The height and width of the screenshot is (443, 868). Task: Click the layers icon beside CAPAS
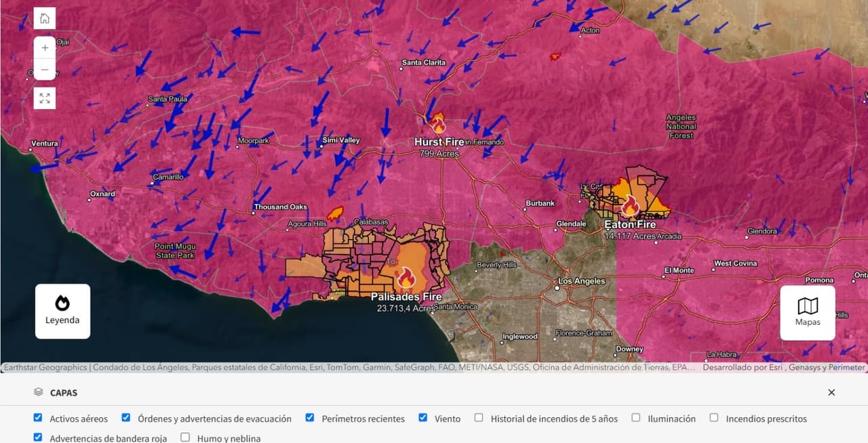click(x=38, y=392)
